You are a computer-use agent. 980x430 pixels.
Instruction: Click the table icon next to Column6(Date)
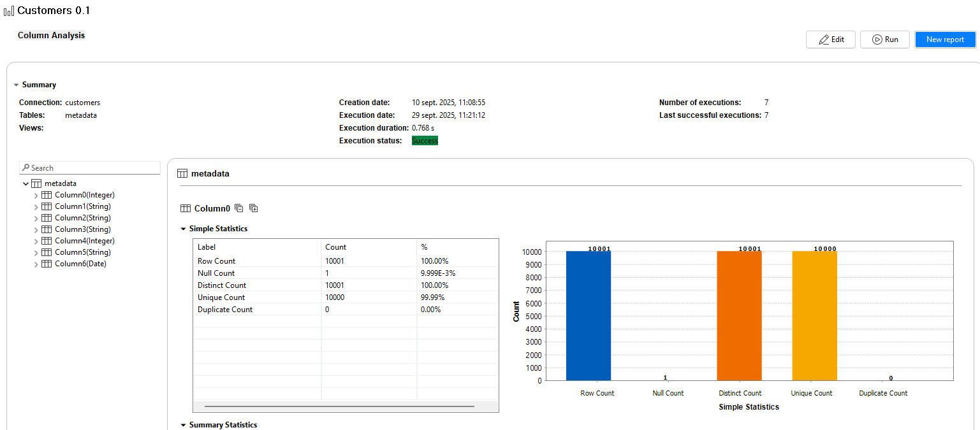pos(46,263)
